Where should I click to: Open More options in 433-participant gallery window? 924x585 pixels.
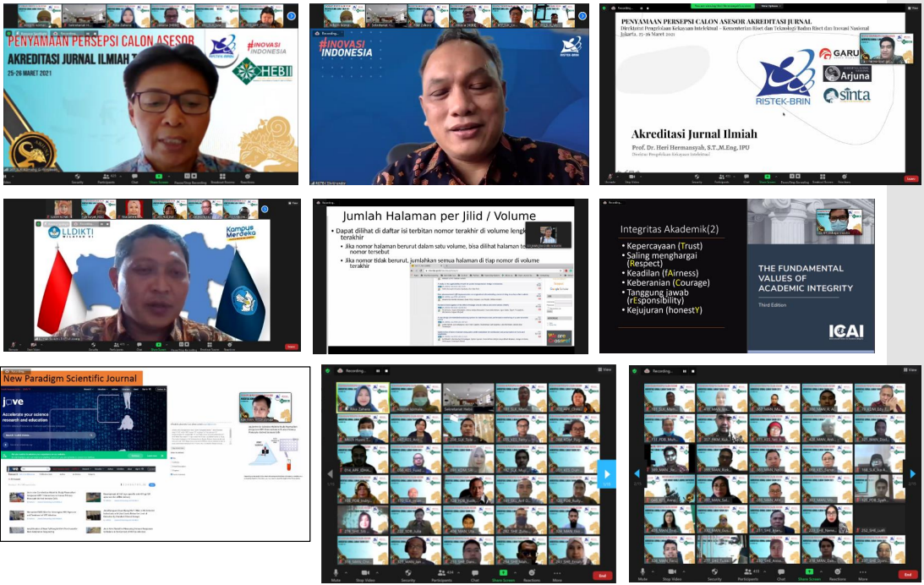tap(863, 574)
